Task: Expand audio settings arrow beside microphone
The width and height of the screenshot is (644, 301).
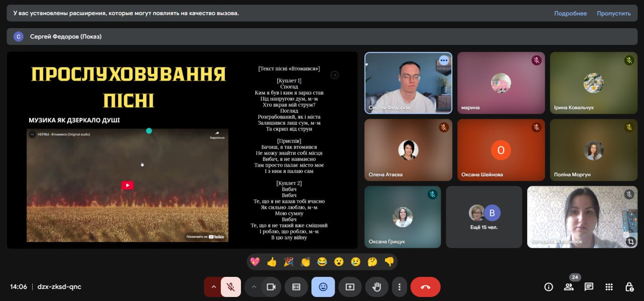Action: (x=213, y=287)
